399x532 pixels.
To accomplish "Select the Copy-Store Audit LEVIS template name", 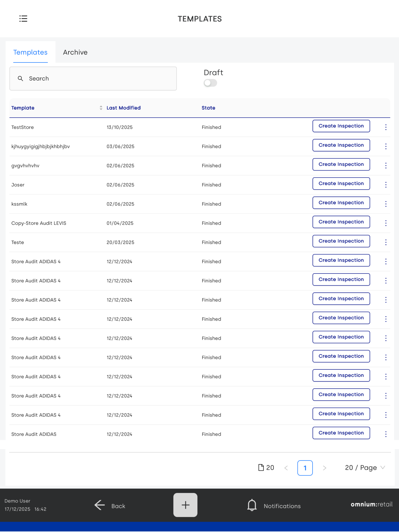I will point(39,223).
